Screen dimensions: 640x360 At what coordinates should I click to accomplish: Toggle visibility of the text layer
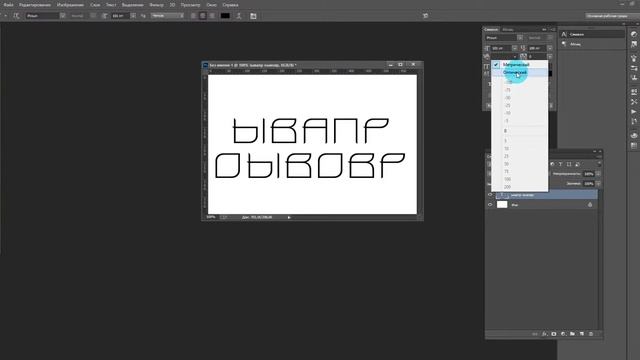[x=490, y=195]
